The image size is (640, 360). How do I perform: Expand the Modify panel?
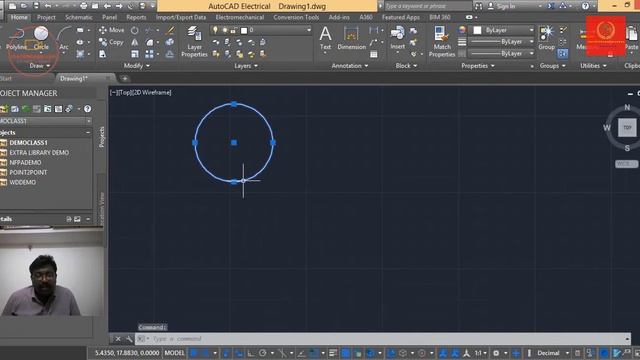(136, 66)
